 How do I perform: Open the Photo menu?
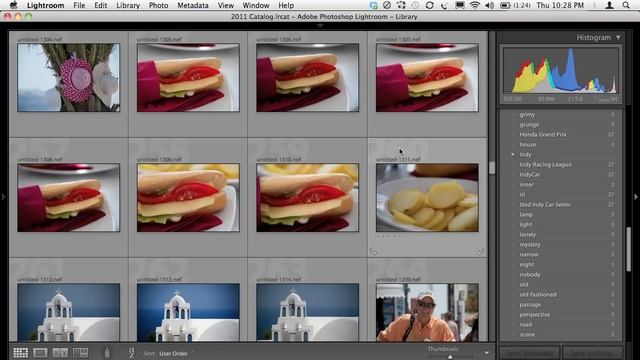tap(158, 5)
